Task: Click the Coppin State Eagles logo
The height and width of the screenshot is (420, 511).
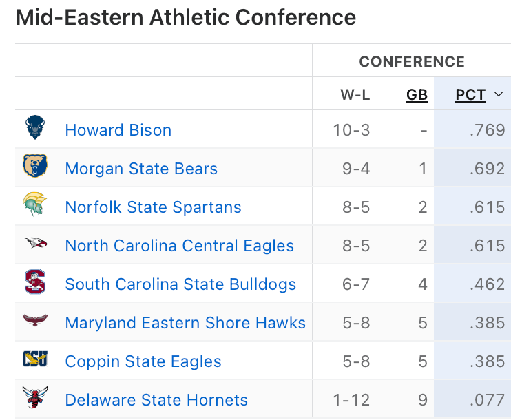Action: click(x=34, y=360)
